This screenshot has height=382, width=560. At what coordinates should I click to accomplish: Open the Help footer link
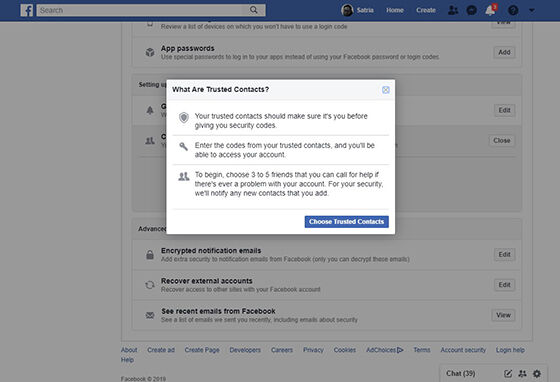pos(127,360)
